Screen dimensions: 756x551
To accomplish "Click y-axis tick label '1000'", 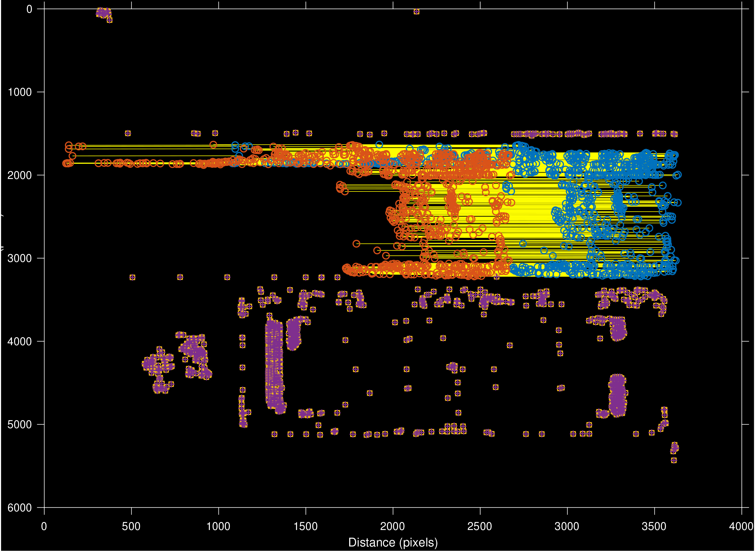I will pos(20,92).
